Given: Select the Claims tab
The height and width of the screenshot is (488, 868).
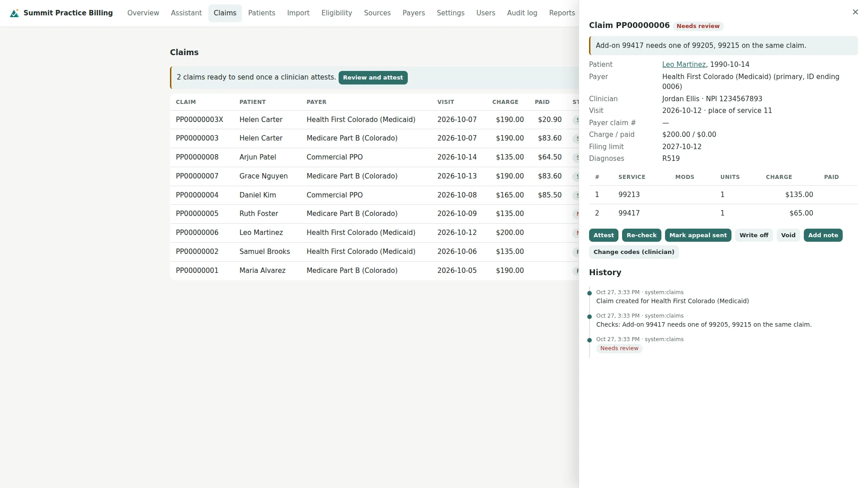Looking at the screenshot, I should pyautogui.click(x=225, y=13).
